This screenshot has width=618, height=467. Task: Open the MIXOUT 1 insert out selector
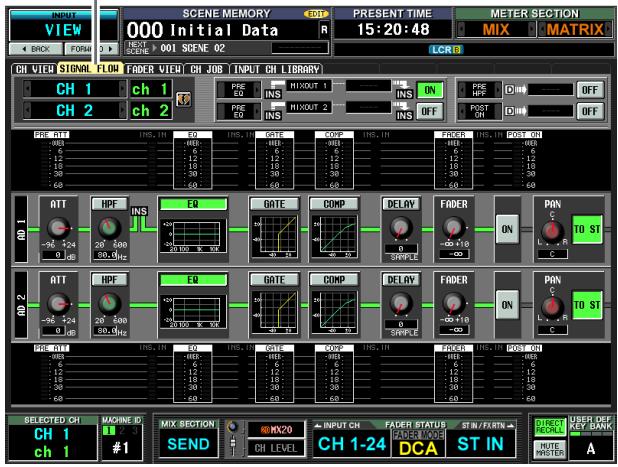309,86
